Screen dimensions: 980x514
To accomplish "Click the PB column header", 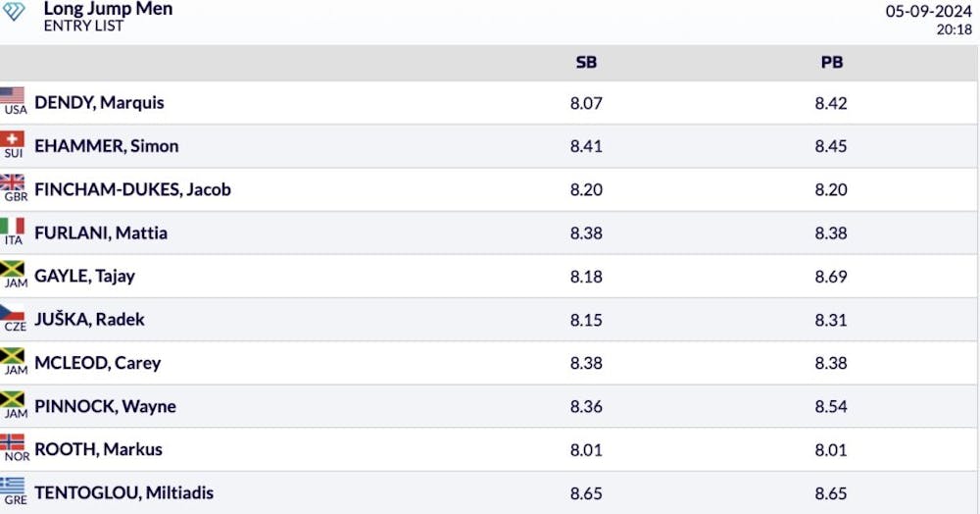I will click(x=831, y=63).
